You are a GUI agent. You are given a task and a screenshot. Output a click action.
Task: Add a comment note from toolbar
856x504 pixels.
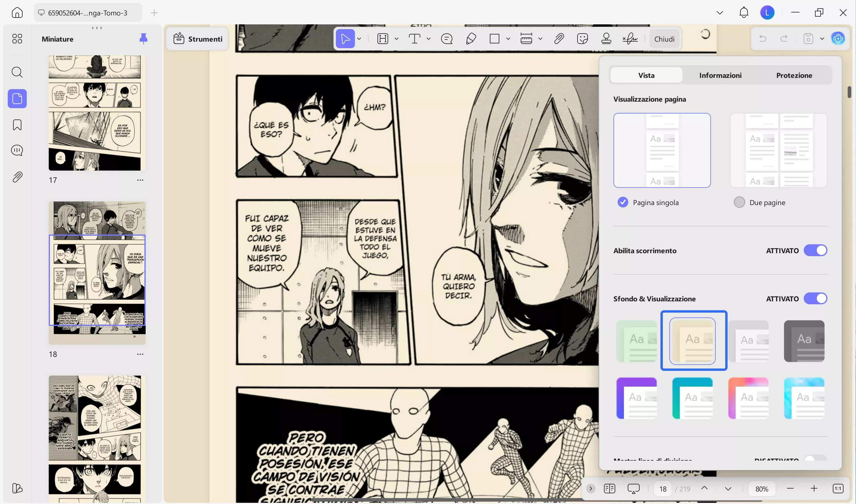coord(447,39)
